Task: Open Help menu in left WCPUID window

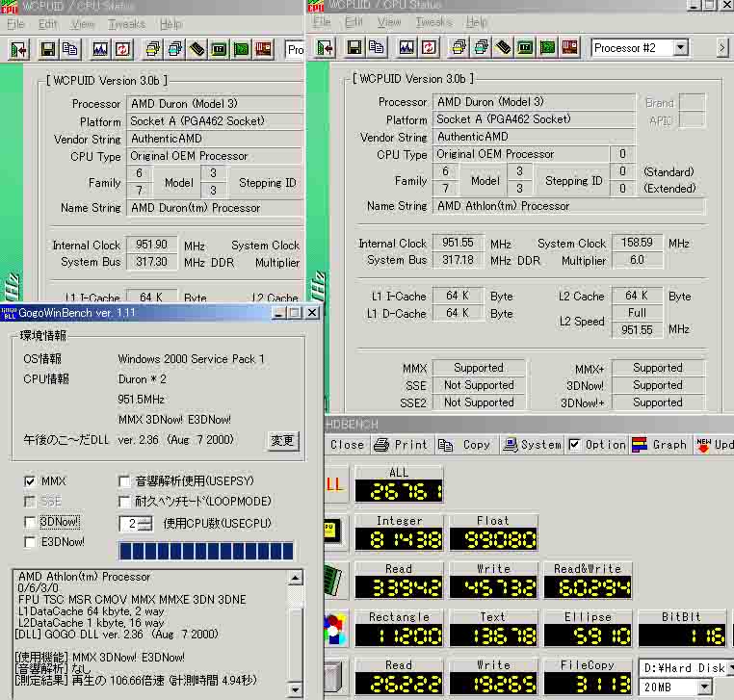Action: [x=170, y=24]
